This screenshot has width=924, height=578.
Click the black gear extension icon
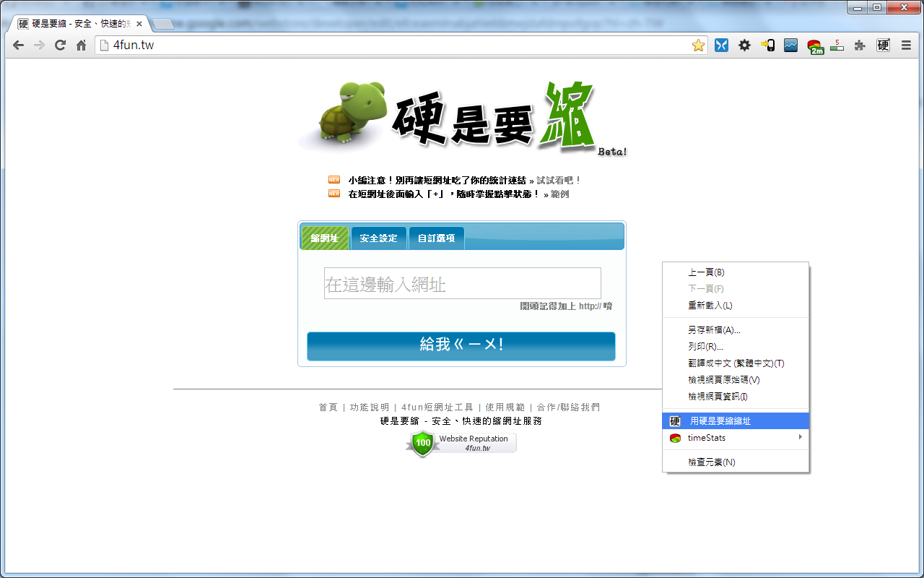[744, 46]
